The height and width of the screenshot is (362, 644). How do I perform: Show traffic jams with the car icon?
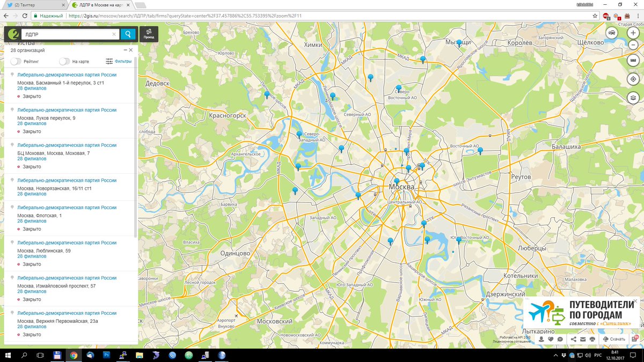pyautogui.click(x=612, y=33)
